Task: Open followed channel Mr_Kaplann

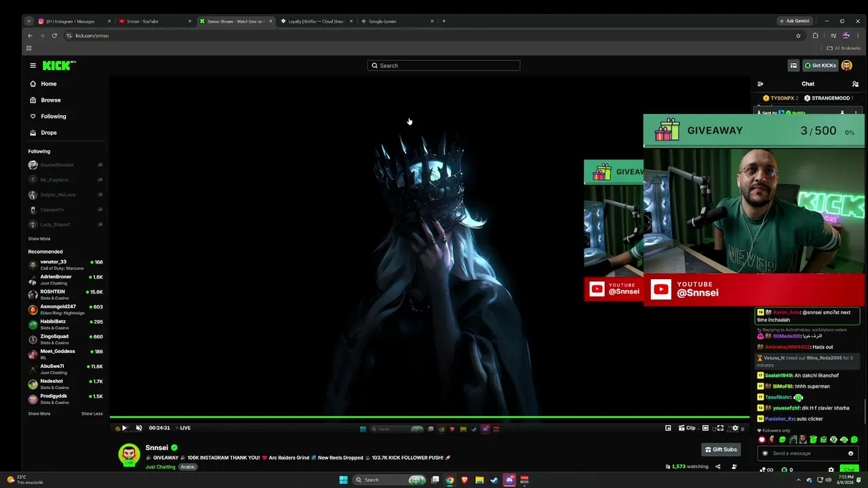Action: pos(66,180)
